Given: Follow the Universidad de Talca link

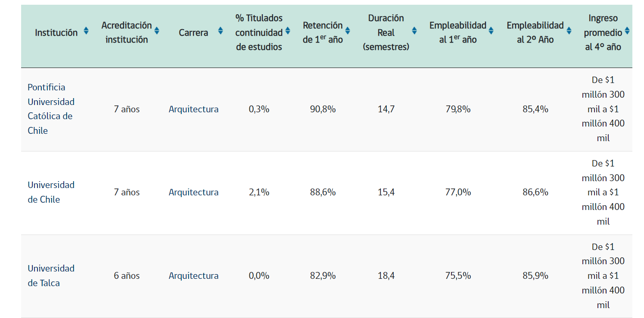Looking at the screenshot, I should pos(51,275).
